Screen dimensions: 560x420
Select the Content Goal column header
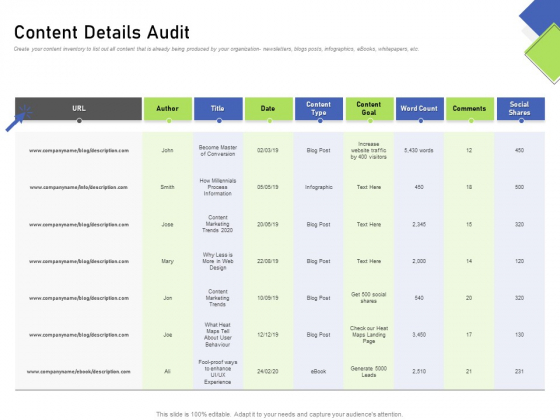[369, 108]
